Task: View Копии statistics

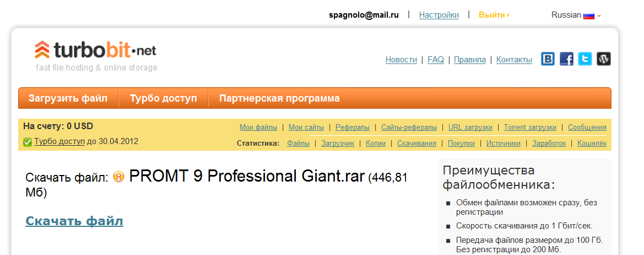Action: click(375, 144)
